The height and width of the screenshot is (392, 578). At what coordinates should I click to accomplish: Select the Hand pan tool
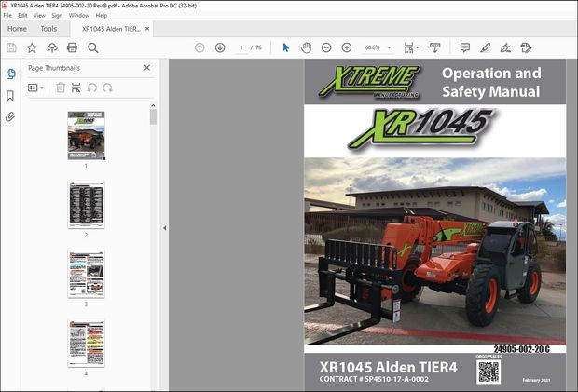(x=306, y=47)
